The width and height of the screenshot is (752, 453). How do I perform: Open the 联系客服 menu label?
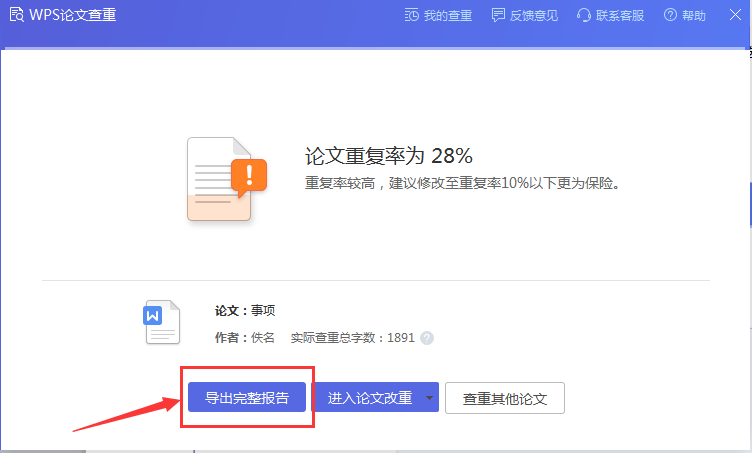[x=620, y=15]
